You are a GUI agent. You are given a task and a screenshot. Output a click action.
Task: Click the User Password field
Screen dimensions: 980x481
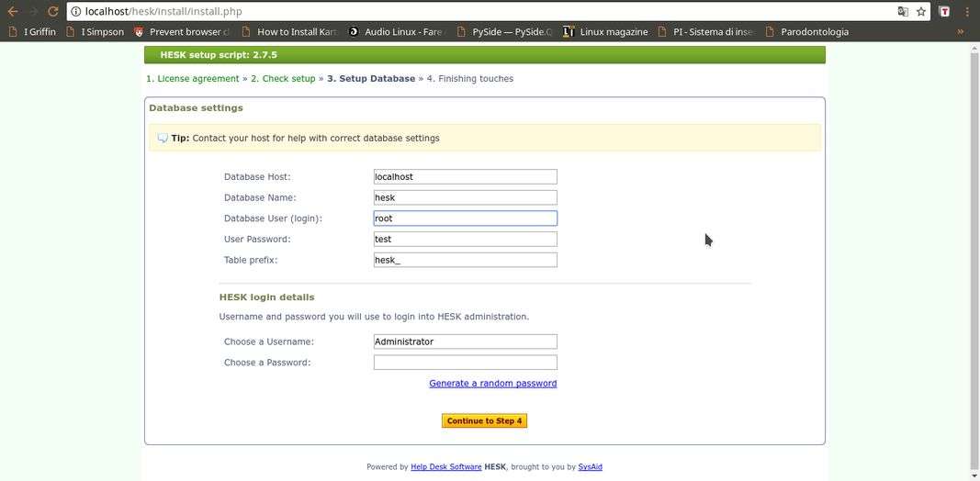(465, 240)
